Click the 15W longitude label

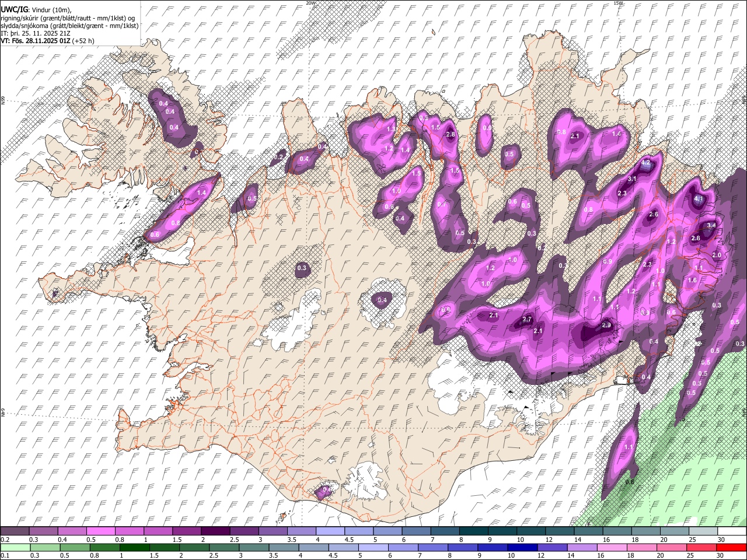[x=618, y=3]
